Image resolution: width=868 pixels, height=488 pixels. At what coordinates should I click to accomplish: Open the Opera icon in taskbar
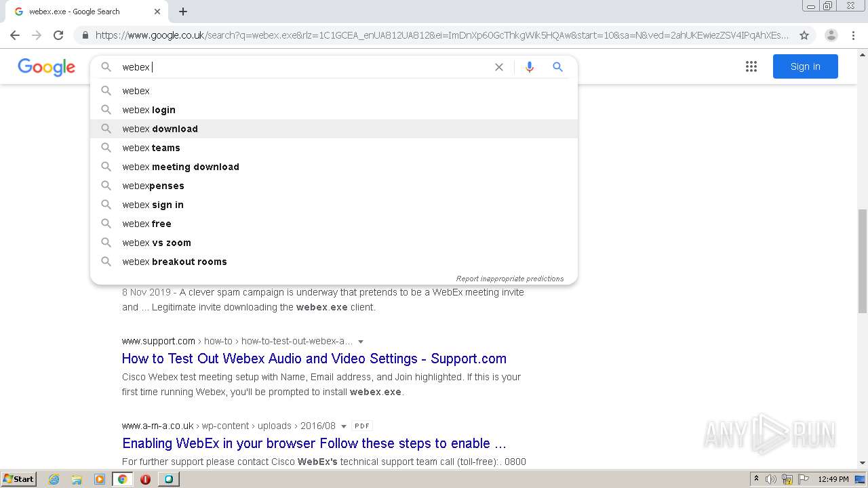coord(145,479)
